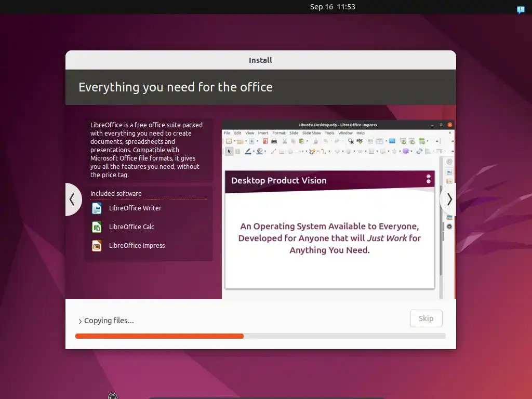Open Edit menu in the Impress screenshot
This screenshot has height=399, width=532.
tap(237, 133)
